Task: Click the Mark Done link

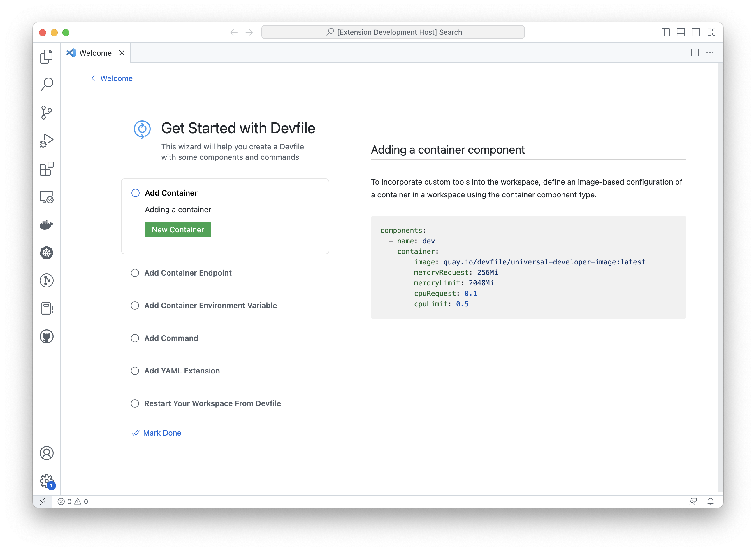Action: tap(162, 433)
